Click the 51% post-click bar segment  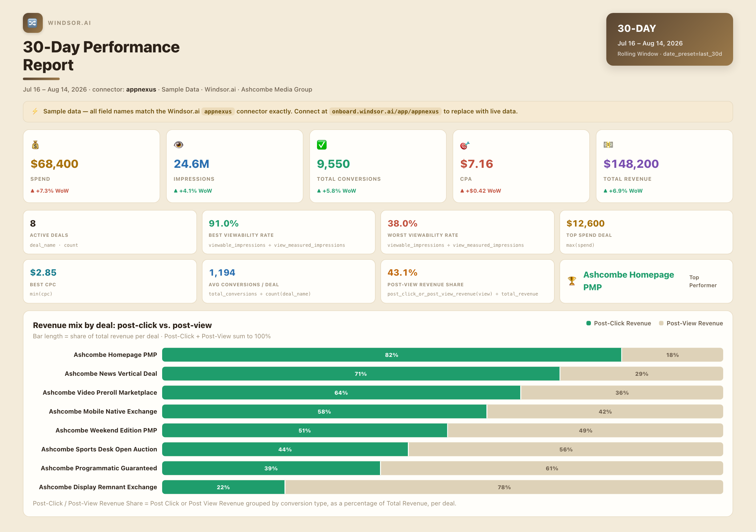point(305,431)
